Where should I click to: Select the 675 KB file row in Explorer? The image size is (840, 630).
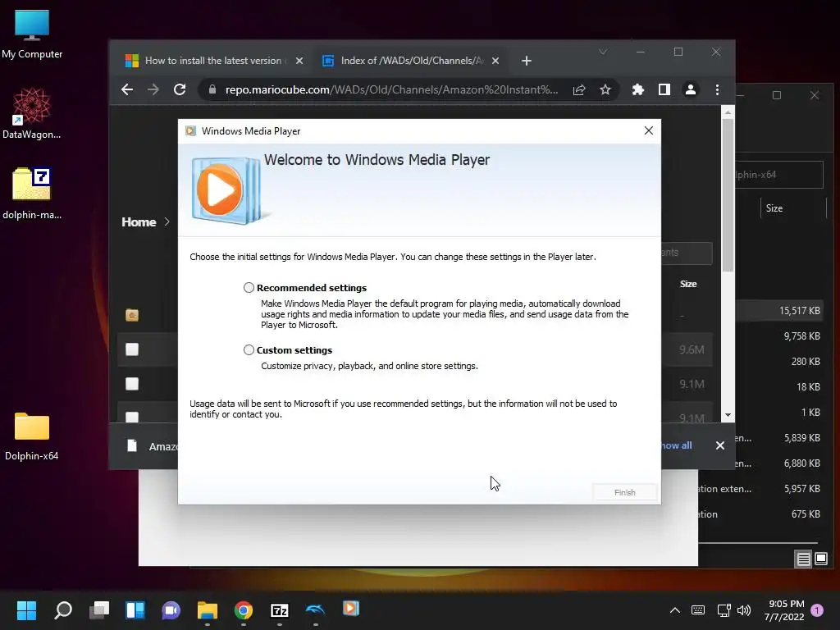760,514
